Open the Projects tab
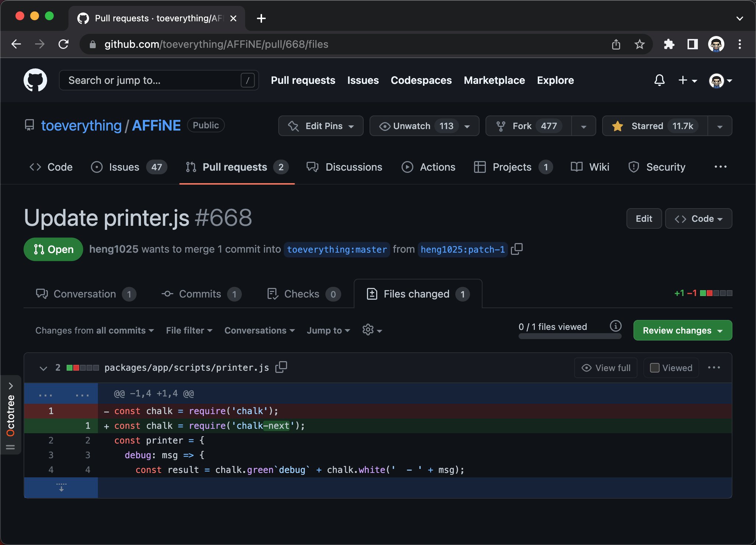This screenshot has height=545, width=756. pyautogui.click(x=513, y=167)
